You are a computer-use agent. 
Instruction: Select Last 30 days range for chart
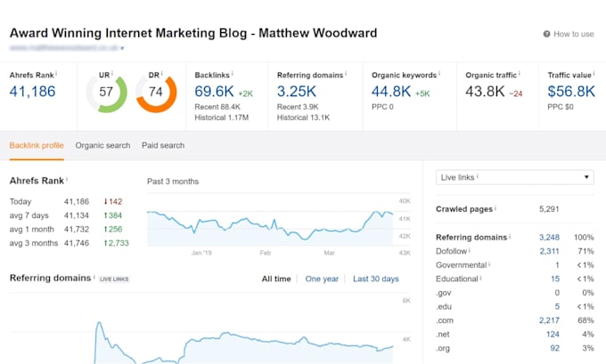point(376,279)
